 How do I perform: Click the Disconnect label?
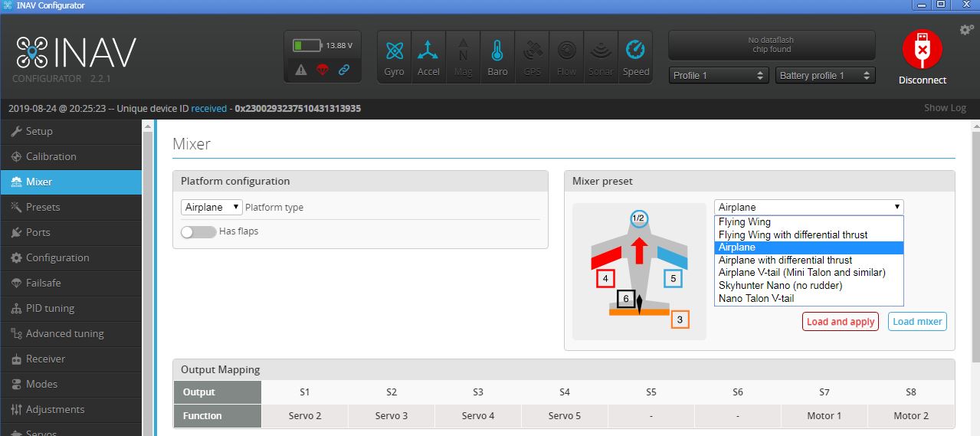923,80
